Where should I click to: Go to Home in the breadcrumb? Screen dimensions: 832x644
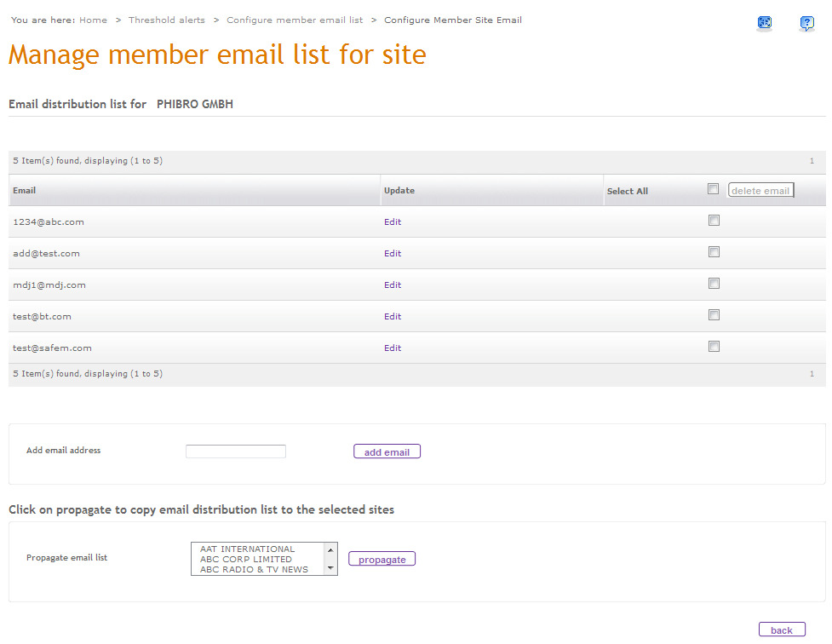tap(93, 20)
